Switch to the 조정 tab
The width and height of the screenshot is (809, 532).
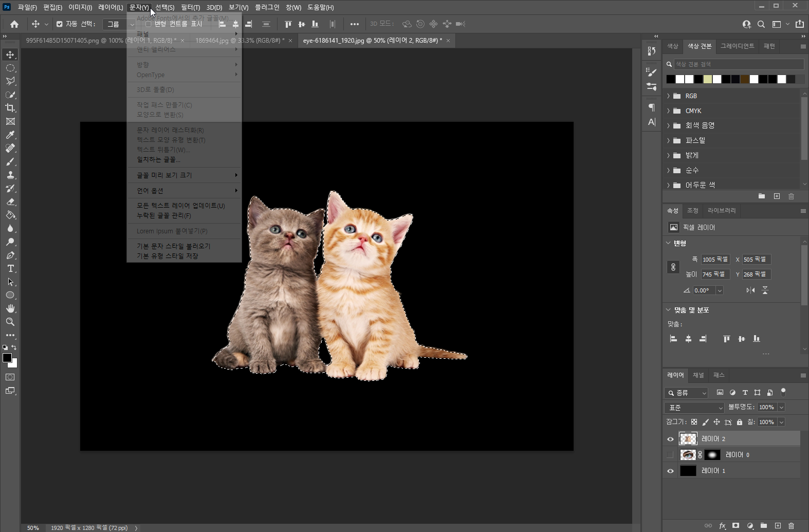pos(692,211)
